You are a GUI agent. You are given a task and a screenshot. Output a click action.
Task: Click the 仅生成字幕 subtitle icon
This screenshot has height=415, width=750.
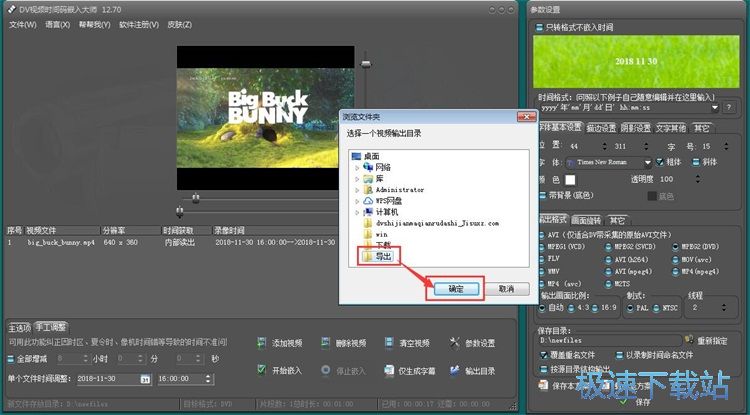point(389,371)
